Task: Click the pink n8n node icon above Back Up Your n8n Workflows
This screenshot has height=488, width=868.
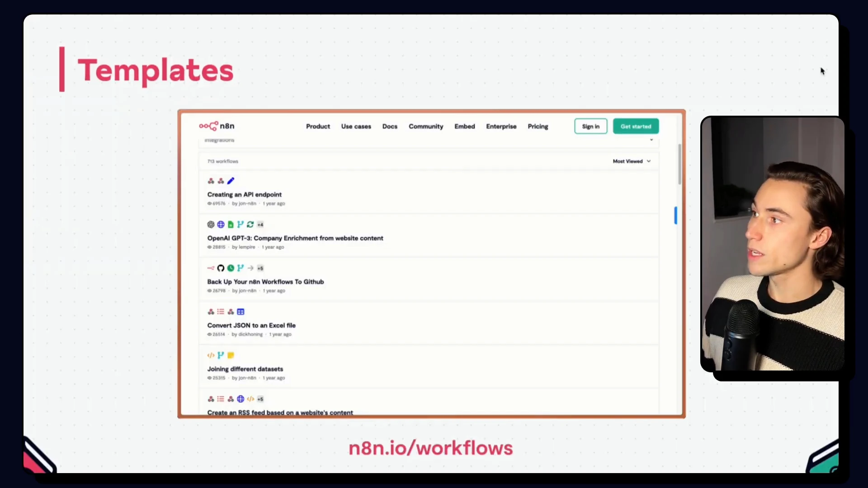Action: pyautogui.click(x=211, y=268)
